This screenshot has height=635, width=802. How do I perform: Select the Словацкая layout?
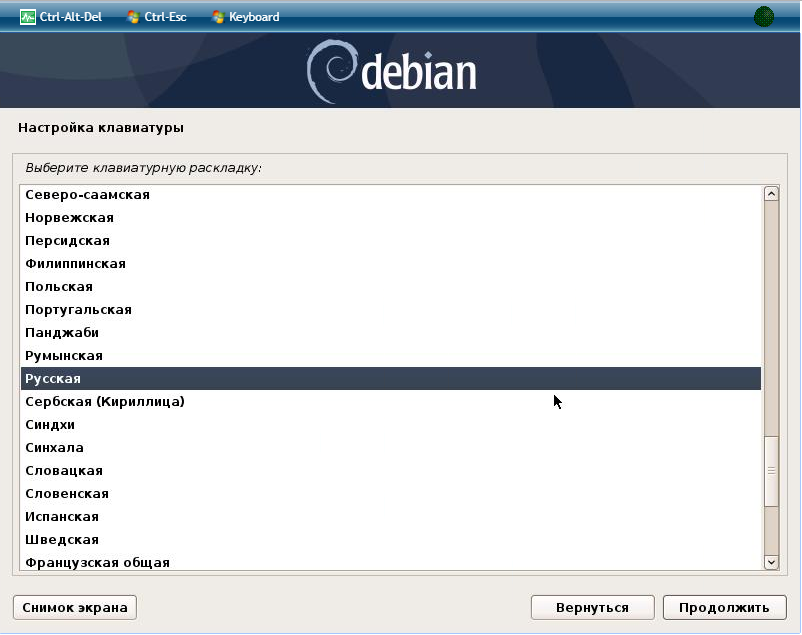coord(391,471)
